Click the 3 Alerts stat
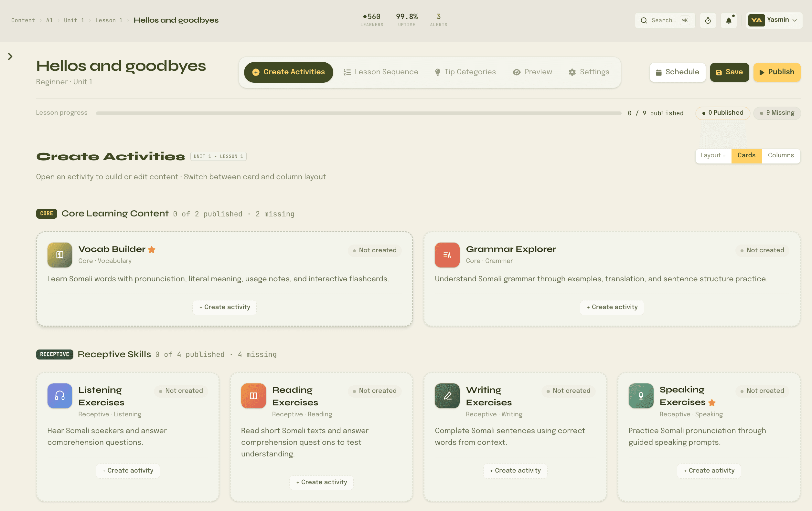Image resolution: width=812 pixels, height=511 pixels. coord(438,20)
